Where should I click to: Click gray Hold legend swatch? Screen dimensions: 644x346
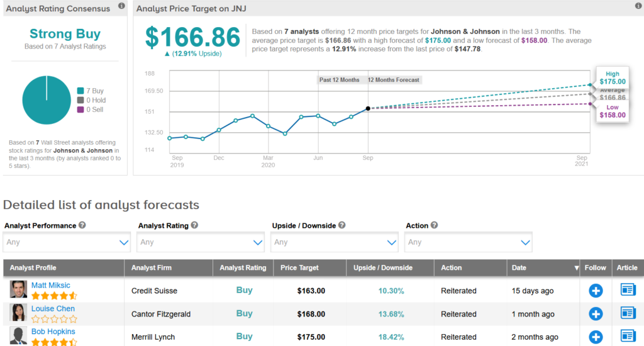coord(80,100)
